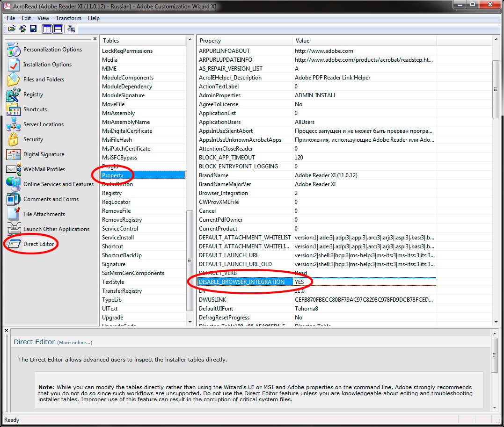Click the DefaultUIFont value Tahoma8

307,309
